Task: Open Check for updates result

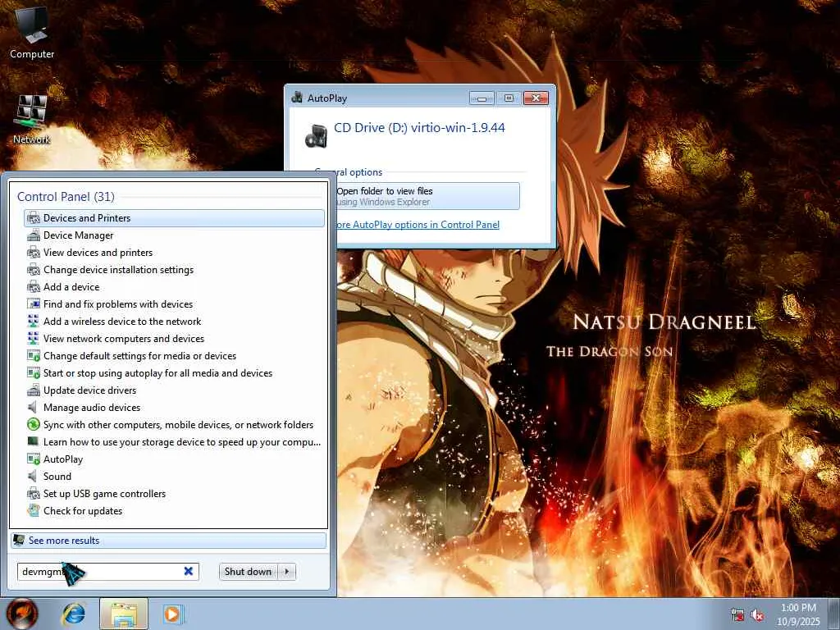Action: (x=174, y=510)
